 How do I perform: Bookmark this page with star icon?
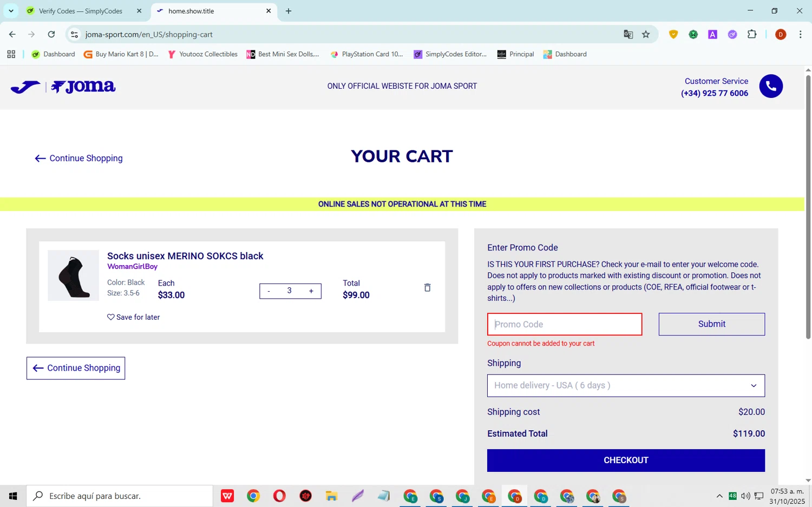(646, 34)
